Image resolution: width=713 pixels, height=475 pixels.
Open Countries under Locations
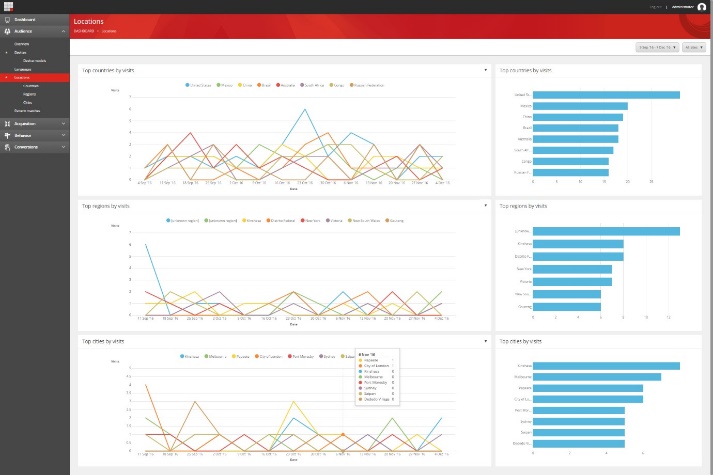31,86
